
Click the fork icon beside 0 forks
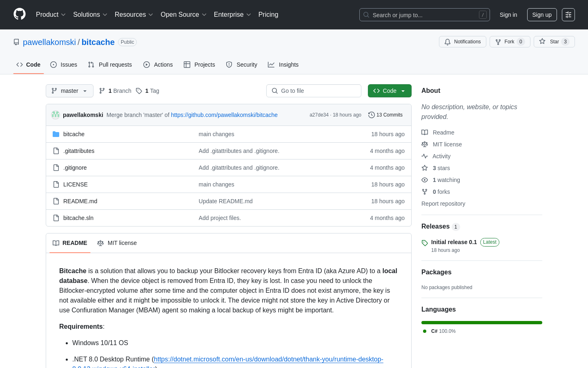(425, 192)
